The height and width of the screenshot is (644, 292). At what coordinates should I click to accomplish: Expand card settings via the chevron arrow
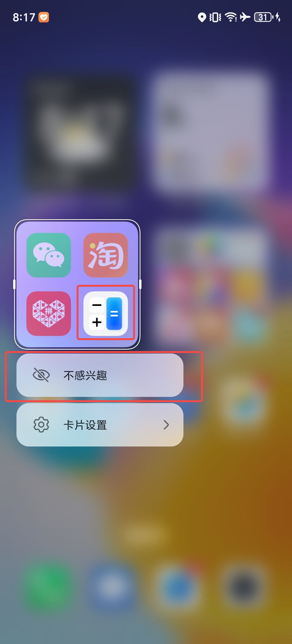[x=166, y=425]
